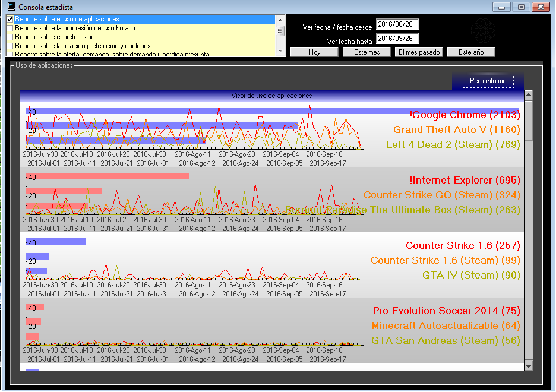Click Counter Strike GO (Steam) (324) label
This screenshot has height=392, width=556.
tap(442, 195)
